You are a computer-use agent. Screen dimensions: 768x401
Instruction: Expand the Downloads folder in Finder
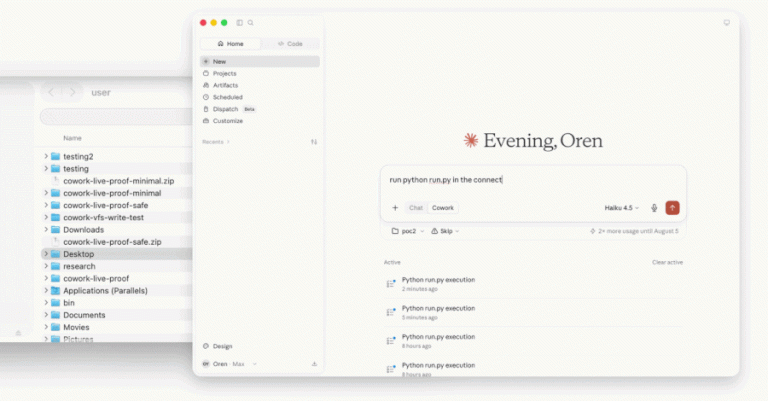tap(46, 230)
